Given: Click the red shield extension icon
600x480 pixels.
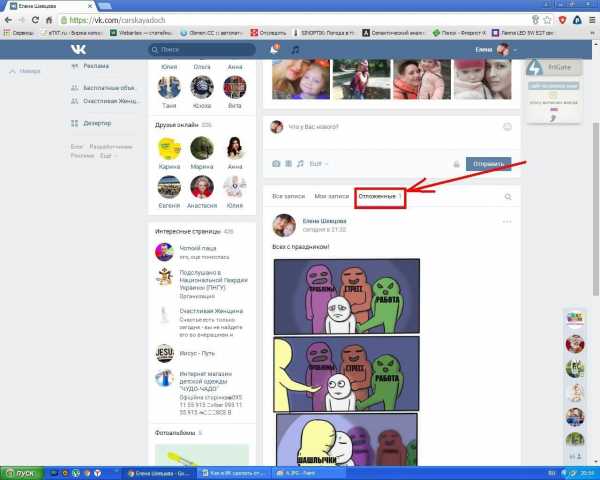Looking at the screenshot, I should click(562, 20).
